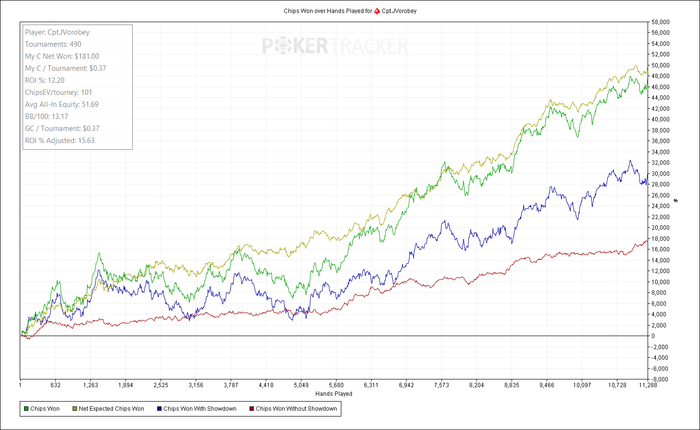Click the blue Chips Won With Showdown swatch
The image size is (700, 430).
(159, 409)
